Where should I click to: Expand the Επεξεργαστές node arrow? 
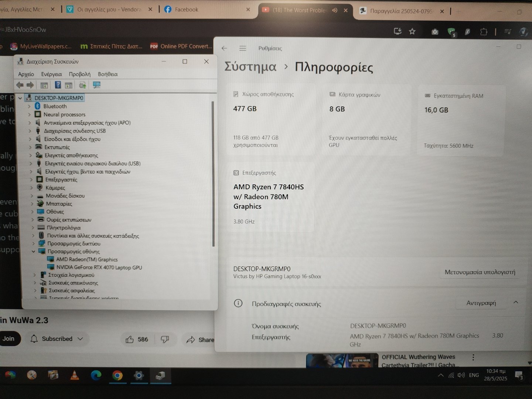tap(31, 180)
